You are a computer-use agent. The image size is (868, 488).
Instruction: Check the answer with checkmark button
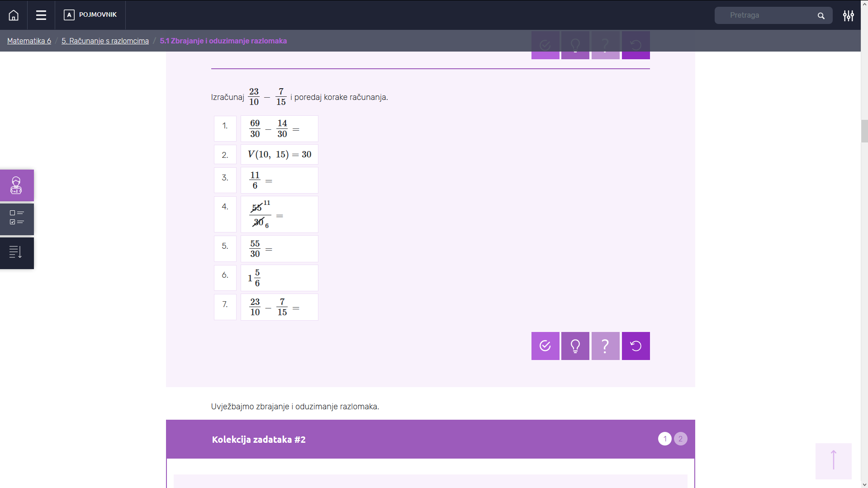pos(545,346)
